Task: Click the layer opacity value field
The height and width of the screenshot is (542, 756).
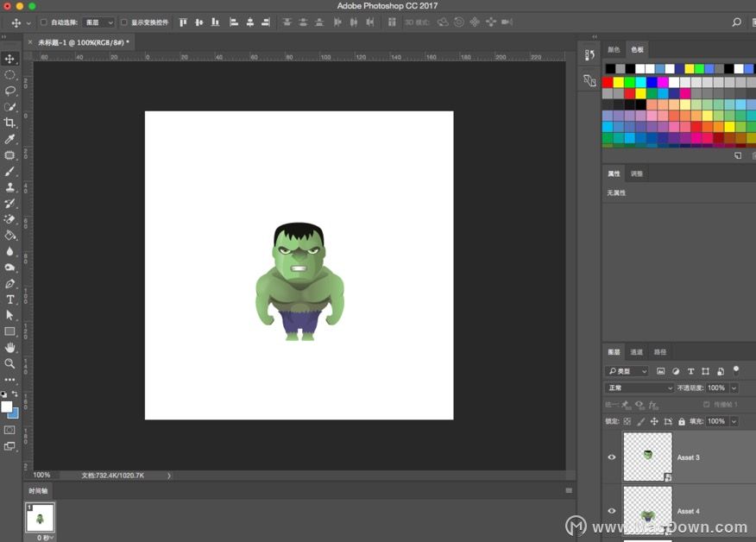Action: (x=716, y=388)
